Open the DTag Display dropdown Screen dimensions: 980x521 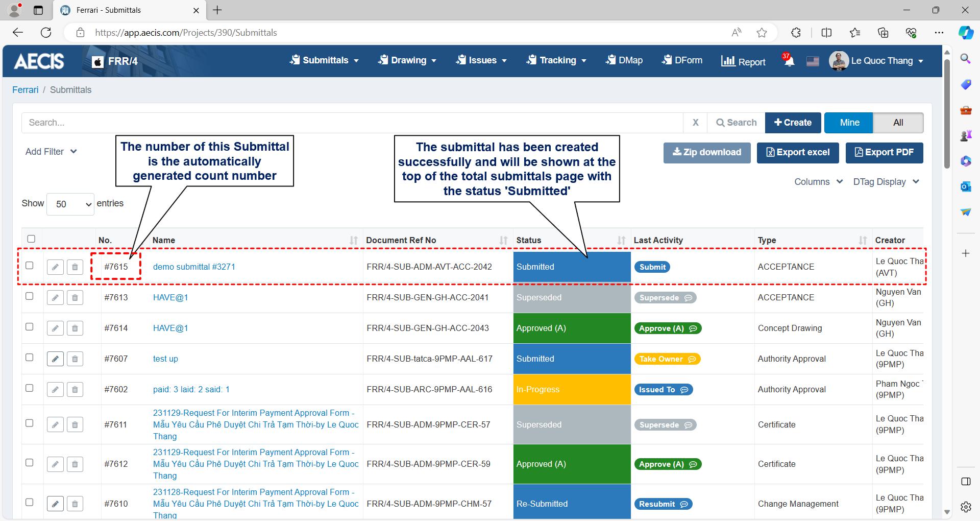886,182
